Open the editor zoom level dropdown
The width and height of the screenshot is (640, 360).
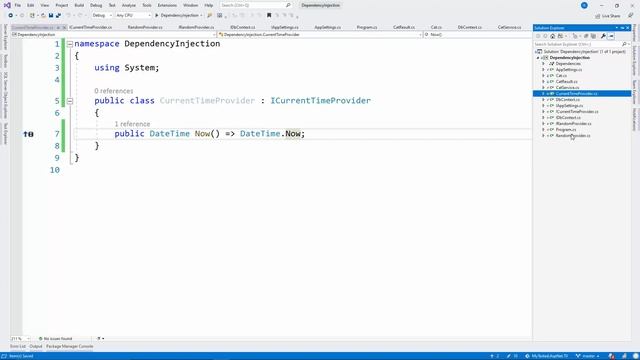click(20, 338)
